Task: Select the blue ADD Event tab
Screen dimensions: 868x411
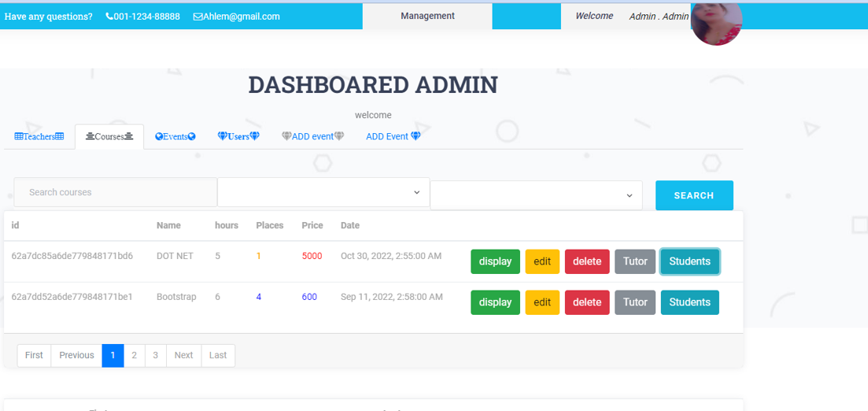Action: point(393,137)
